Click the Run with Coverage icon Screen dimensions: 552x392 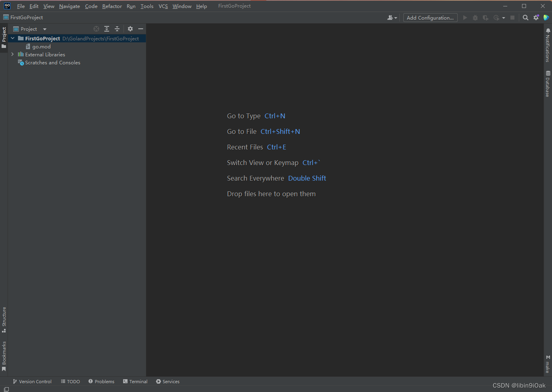pyautogui.click(x=485, y=18)
